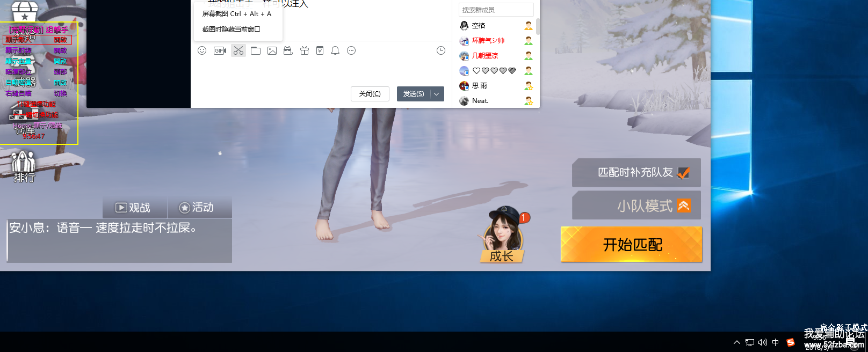Open the emoji picker in chat toolbar
The height and width of the screenshot is (352, 868).
tap(202, 50)
